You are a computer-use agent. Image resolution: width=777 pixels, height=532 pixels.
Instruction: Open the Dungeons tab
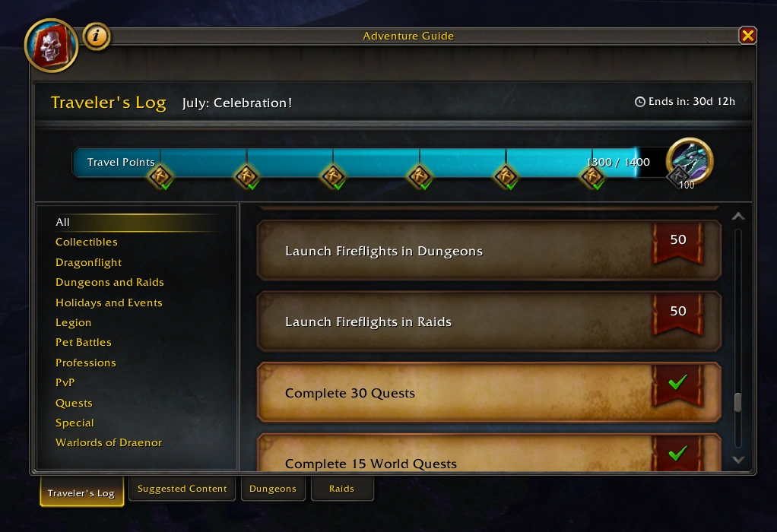click(x=272, y=489)
